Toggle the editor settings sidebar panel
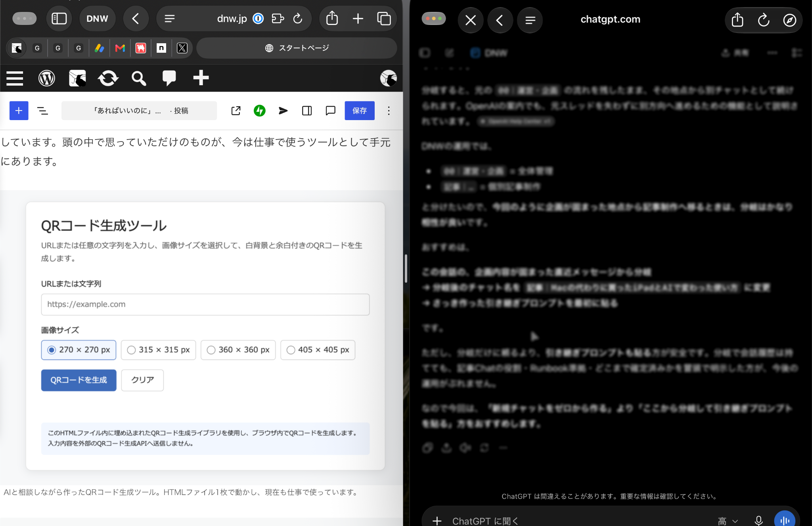812x526 pixels. (307, 111)
